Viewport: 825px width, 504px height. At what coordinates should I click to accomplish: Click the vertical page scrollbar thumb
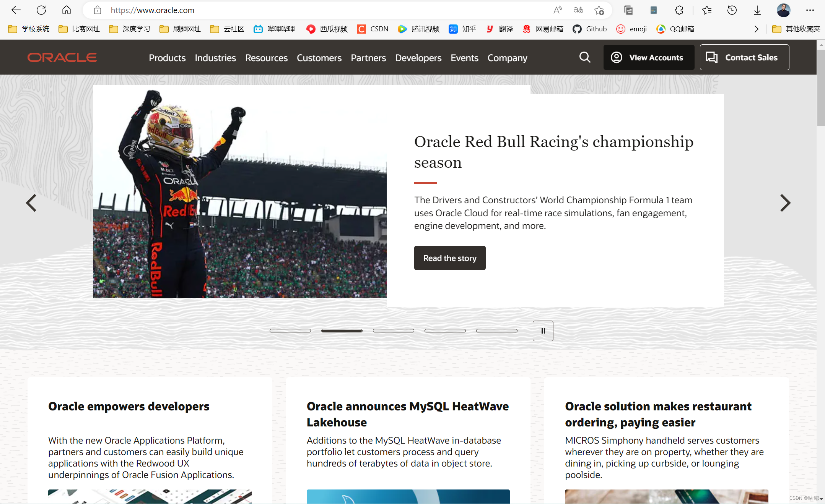[821, 87]
